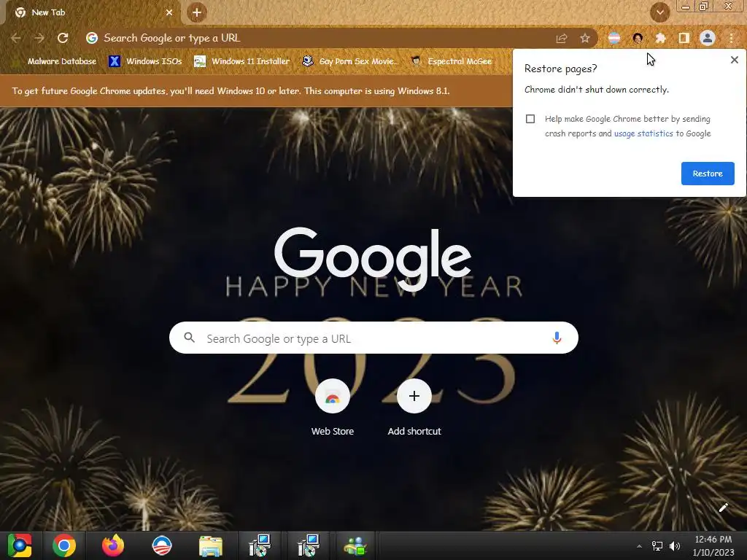Open the Obama-logo app on taskbar
This screenshot has width=747, height=560.
click(x=161, y=545)
